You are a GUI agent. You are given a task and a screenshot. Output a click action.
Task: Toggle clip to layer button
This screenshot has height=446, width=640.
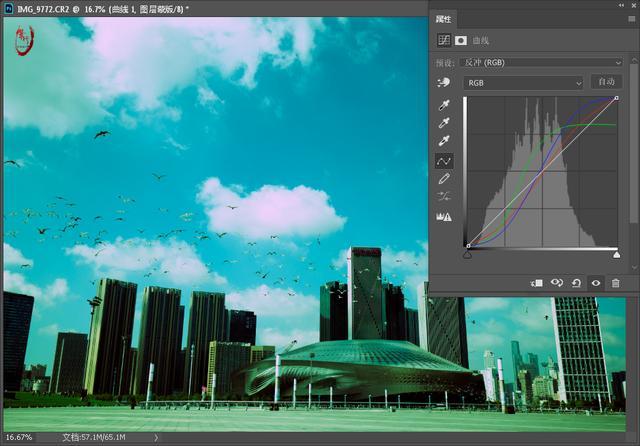pos(537,283)
